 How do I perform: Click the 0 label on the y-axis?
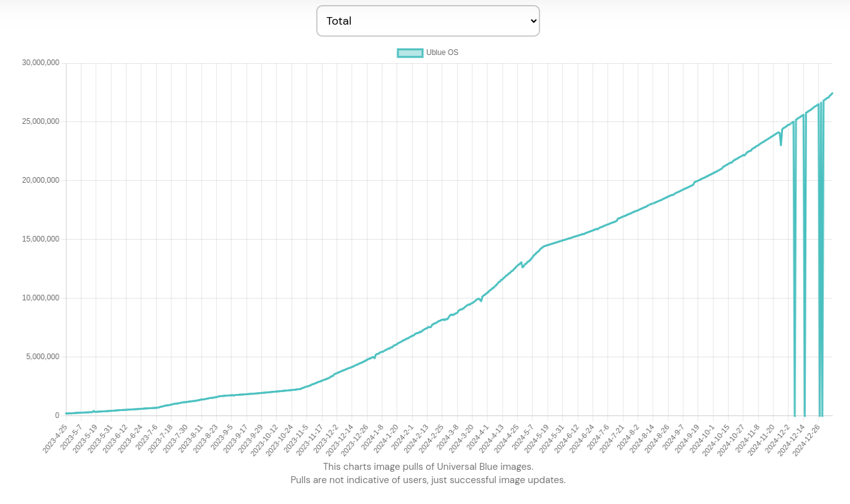pos(57,415)
